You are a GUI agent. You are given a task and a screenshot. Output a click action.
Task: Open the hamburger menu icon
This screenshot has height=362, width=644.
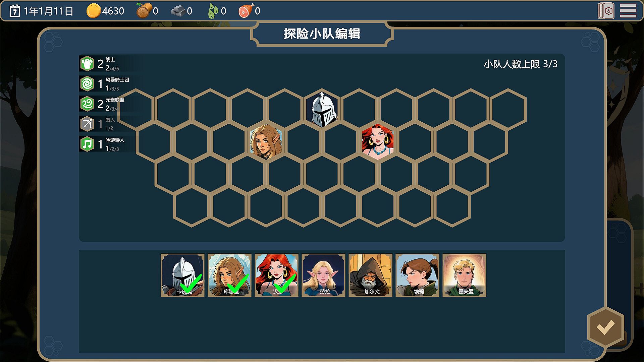[x=628, y=11]
